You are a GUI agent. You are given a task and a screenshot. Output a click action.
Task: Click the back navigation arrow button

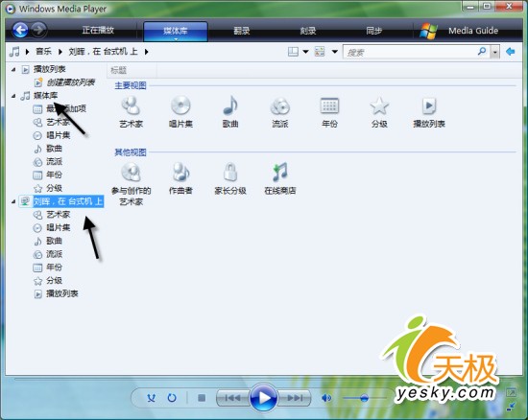tap(20, 30)
